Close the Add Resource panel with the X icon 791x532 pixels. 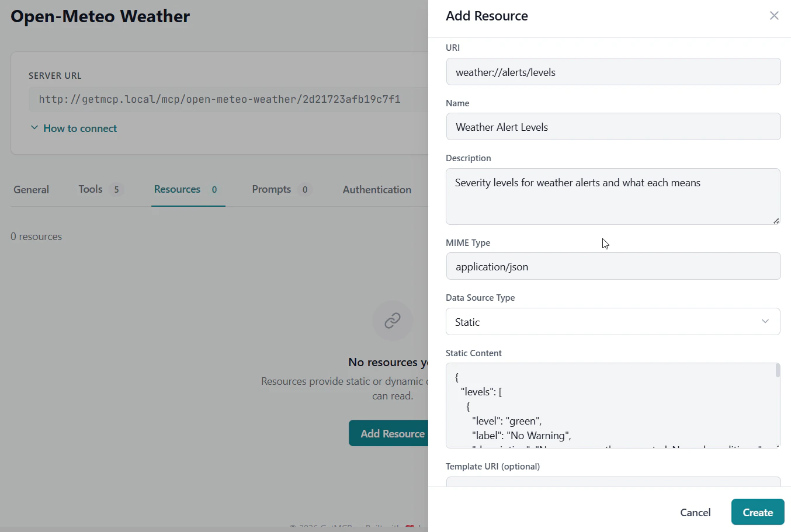pos(774,16)
